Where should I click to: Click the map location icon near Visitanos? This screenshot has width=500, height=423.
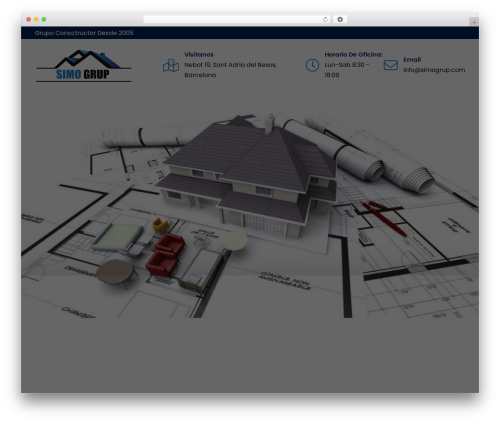pos(171,65)
